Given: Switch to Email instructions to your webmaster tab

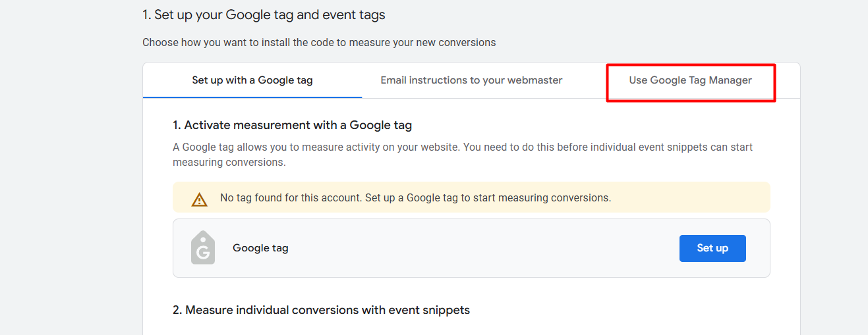Looking at the screenshot, I should pos(471,80).
